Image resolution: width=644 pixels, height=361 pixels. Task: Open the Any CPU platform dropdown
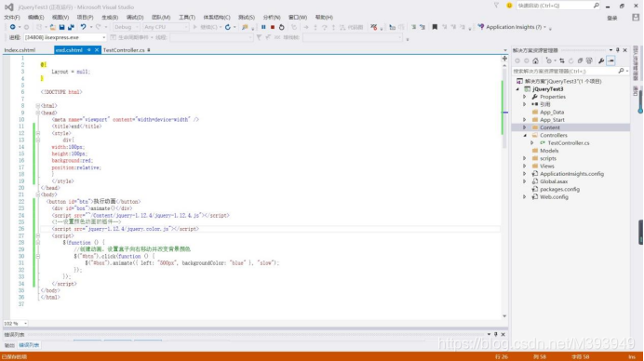(x=166, y=27)
